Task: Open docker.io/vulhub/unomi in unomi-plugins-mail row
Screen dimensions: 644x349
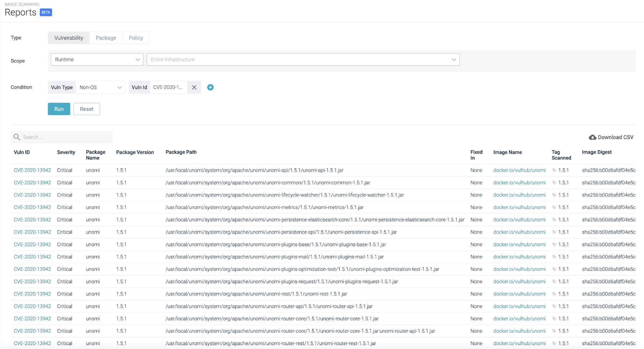Action: tap(519, 257)
